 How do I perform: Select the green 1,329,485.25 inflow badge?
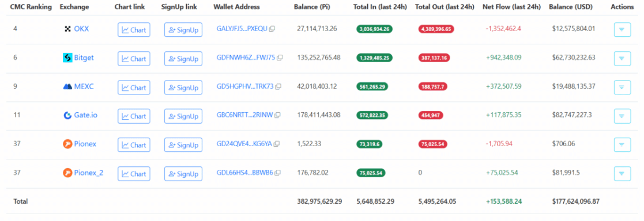click(x=374, y=58)
